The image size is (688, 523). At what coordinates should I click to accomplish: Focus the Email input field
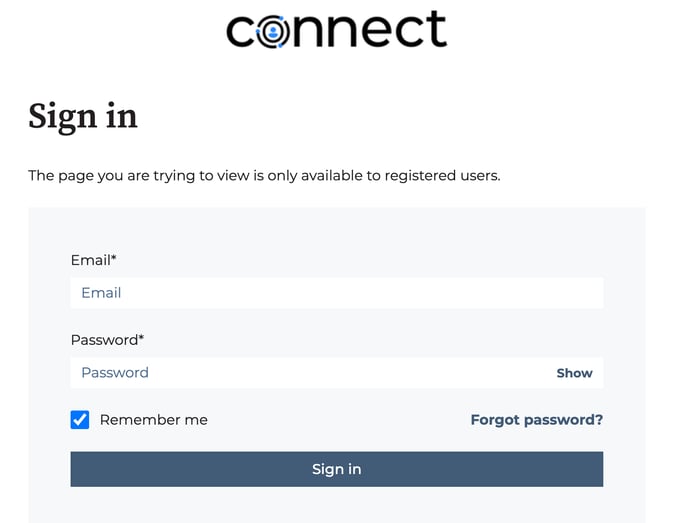tap(337, 293)
